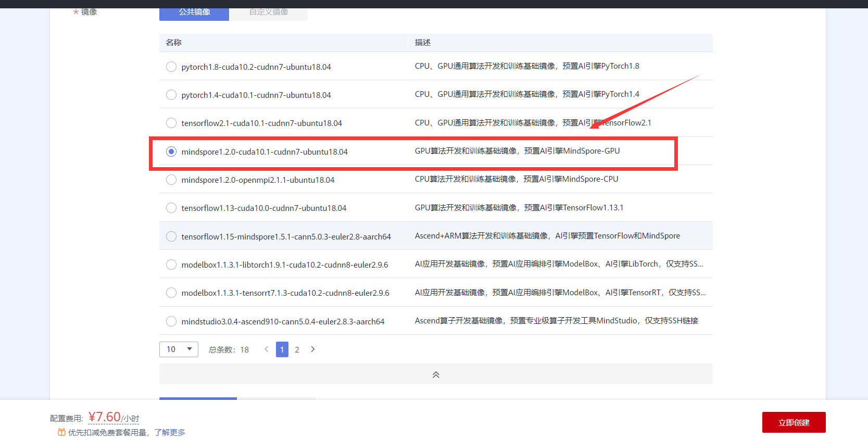Click the 立即创建 button
The height and width of the screenshot is (440, 868).
pos(794,422)
